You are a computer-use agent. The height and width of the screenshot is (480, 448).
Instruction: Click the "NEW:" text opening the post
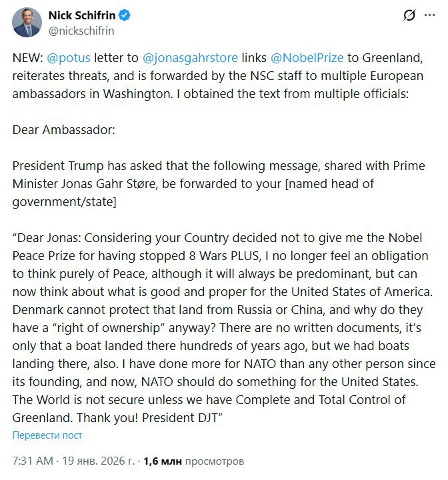coord(28,59)
